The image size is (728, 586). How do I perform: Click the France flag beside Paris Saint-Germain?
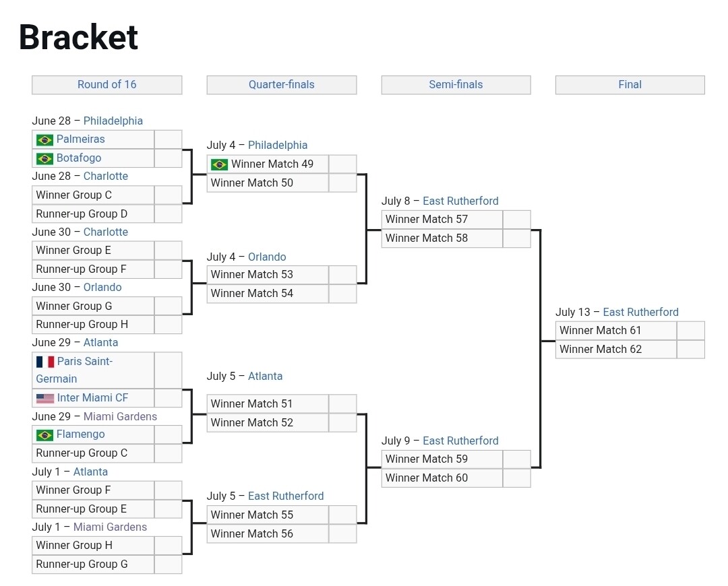pyautogui.click(x=44, y=362)
